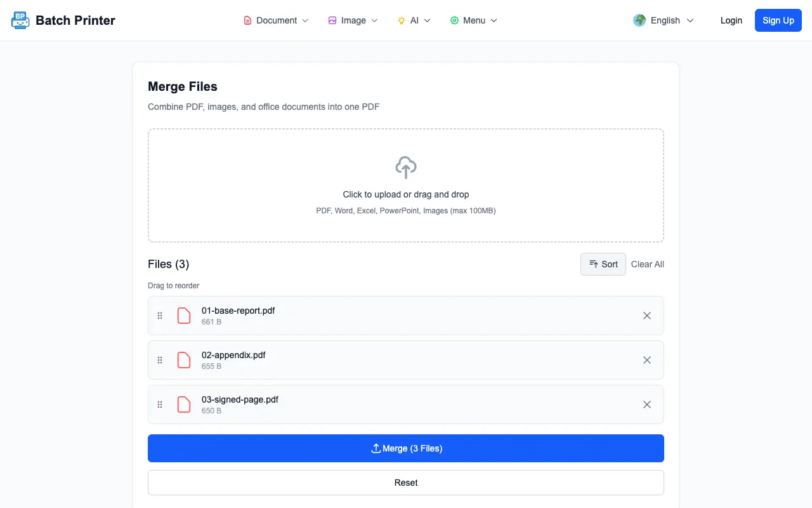The image size is (812, 508).
Task: Open the Document dropdown menu
Action: (277, 20)
